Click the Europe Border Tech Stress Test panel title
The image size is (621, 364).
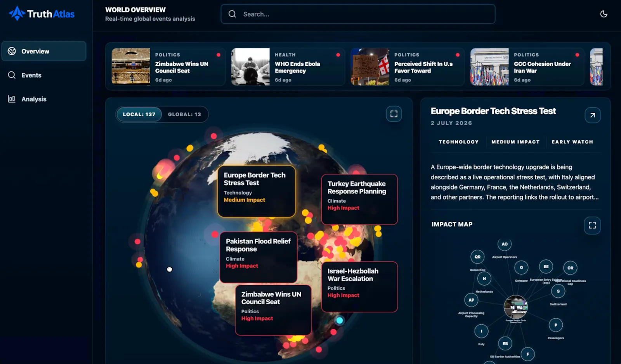tap(493, 111)
